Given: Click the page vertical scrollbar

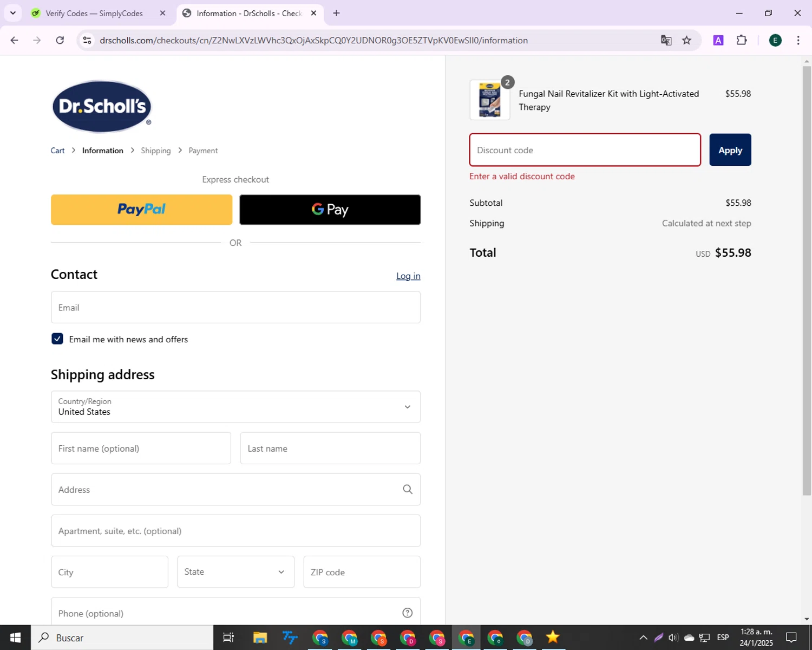Looking at the screenshot, I should [807, 282].
